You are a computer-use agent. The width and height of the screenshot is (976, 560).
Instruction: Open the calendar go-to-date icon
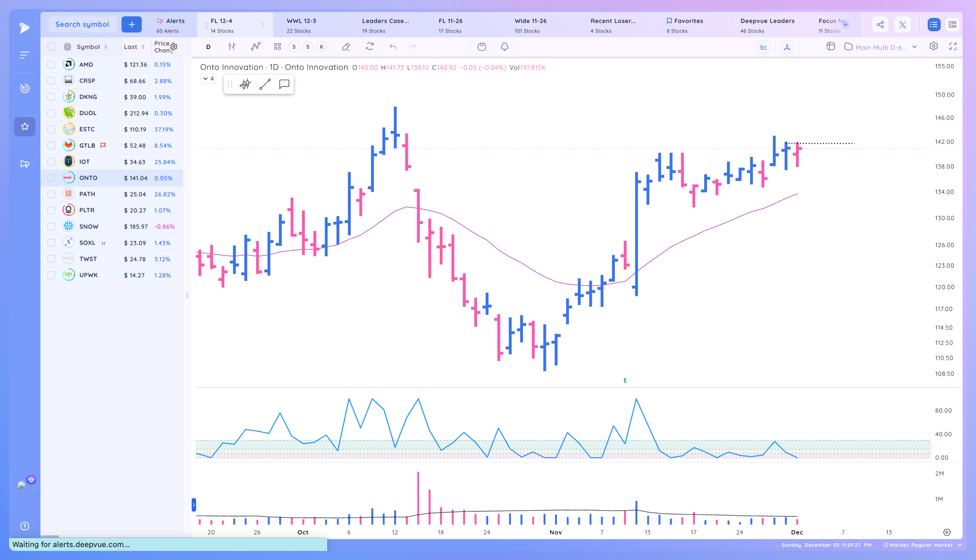tap(482, 47)
